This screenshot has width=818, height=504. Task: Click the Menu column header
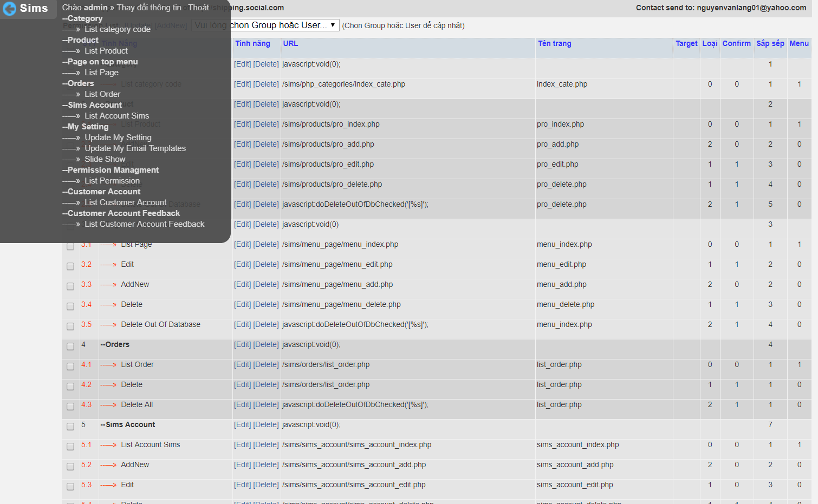click(799, 43)
